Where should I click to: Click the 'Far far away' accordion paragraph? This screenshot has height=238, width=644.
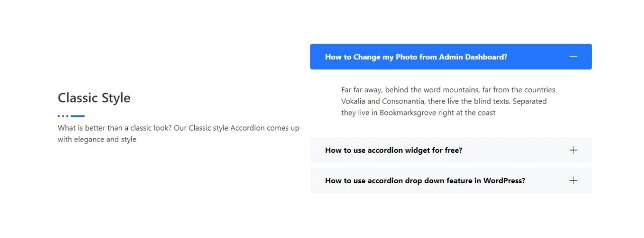point(448,101)
